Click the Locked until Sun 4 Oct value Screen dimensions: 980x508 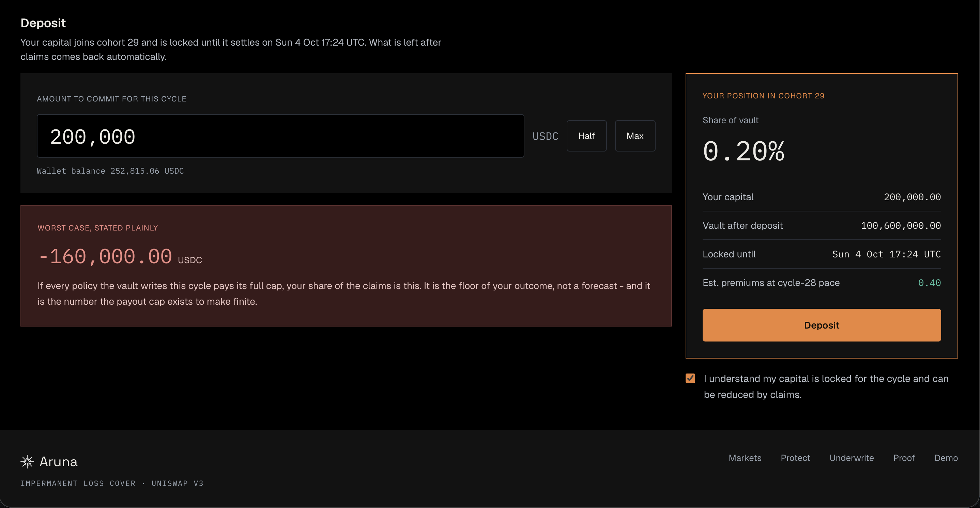coord(886,254)
